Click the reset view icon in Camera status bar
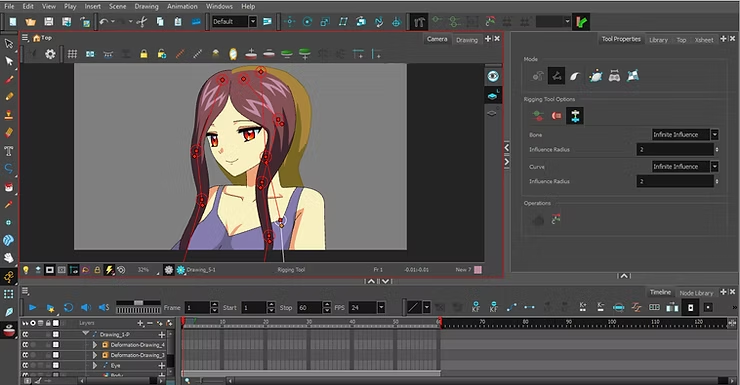 click(x=121, y=270)
